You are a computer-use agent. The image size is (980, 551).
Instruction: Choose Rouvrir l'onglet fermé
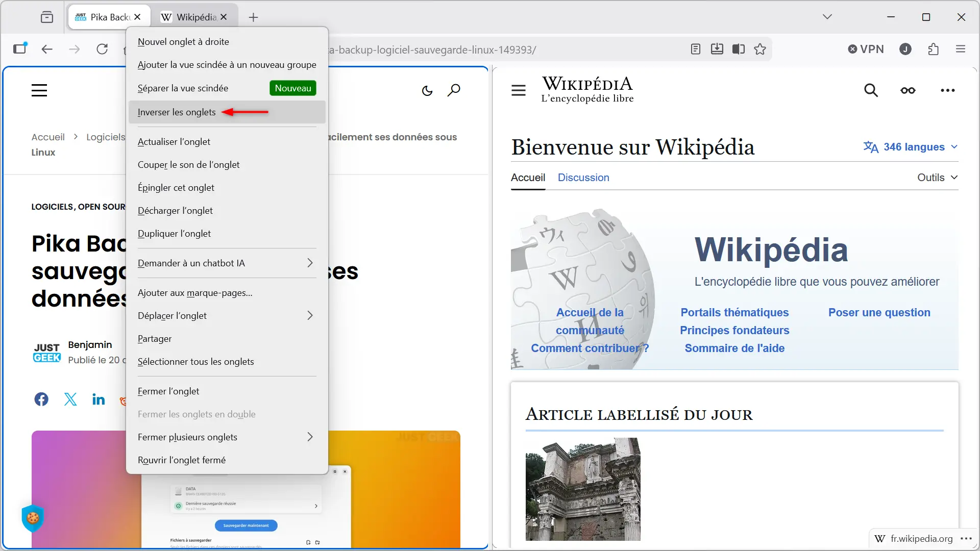227,460
